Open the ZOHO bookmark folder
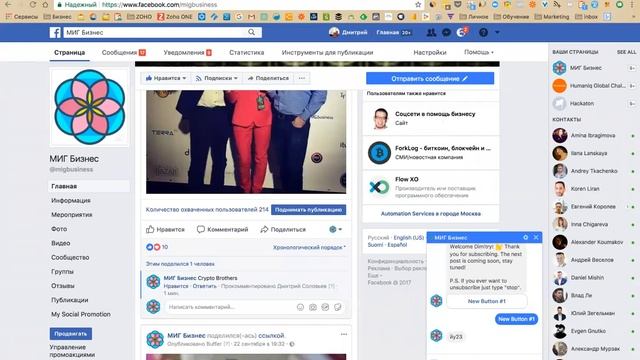This screenshot has height=360, width=640. point(140,17)
